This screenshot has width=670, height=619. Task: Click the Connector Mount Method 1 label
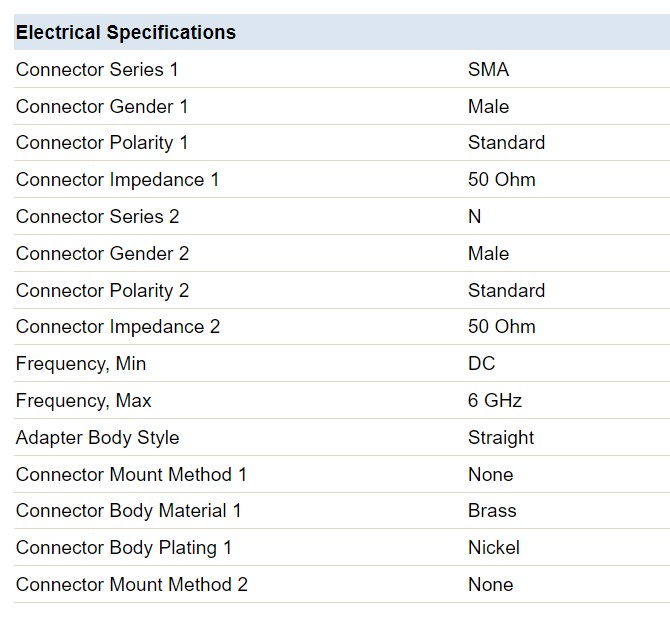pyautogui.click(x=131, y=475)
